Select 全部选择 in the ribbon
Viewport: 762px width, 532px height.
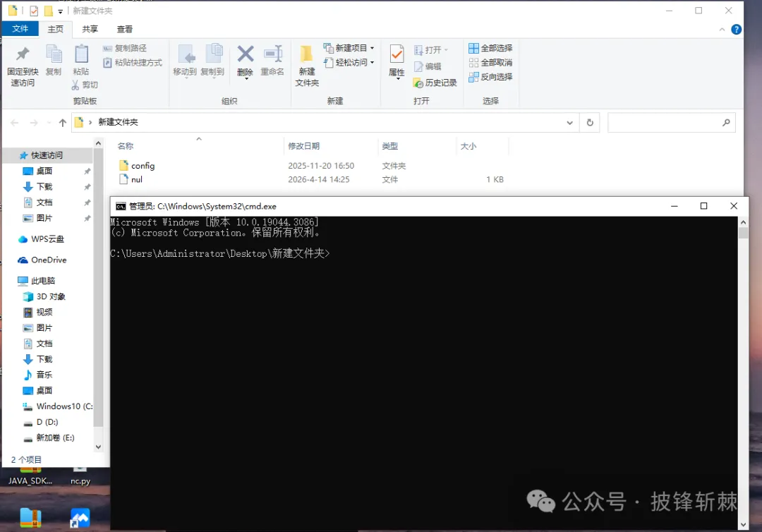click(x=490, y=48)
